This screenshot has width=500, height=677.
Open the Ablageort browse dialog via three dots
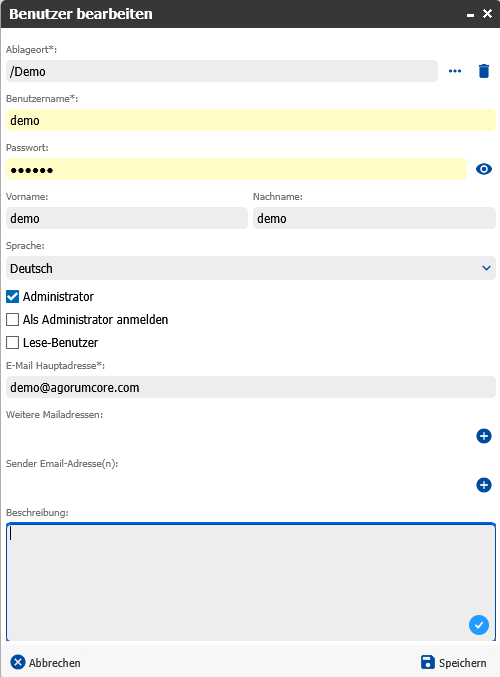455,71
